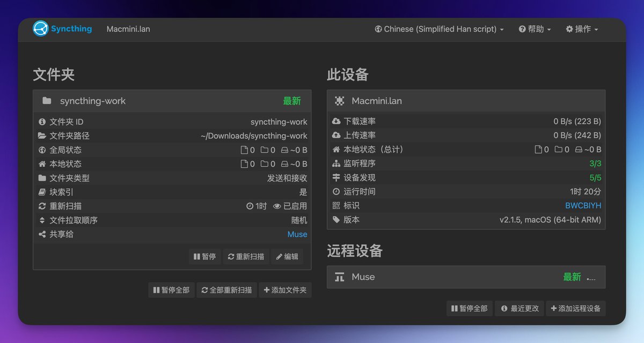The width and height of the screenshot is (644, 343).
Task: Click the 最新 status on syncthing-work folder
Action: [292, 101]
